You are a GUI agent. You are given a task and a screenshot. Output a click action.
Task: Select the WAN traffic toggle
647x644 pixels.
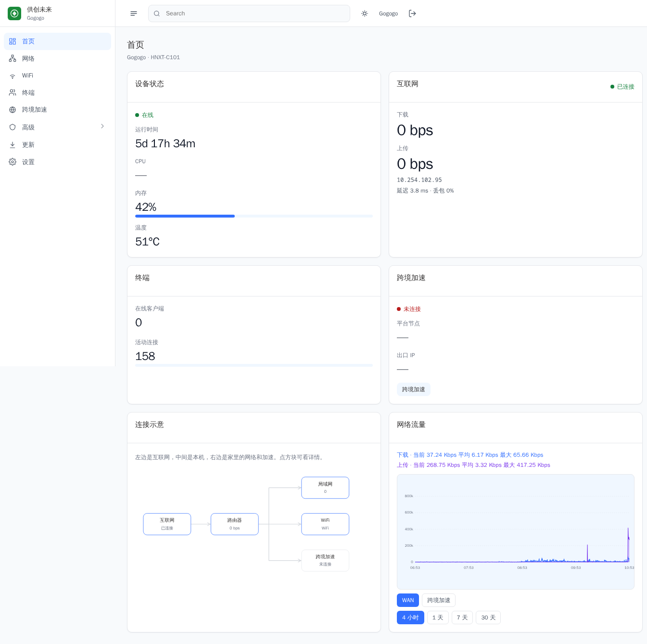408,600
